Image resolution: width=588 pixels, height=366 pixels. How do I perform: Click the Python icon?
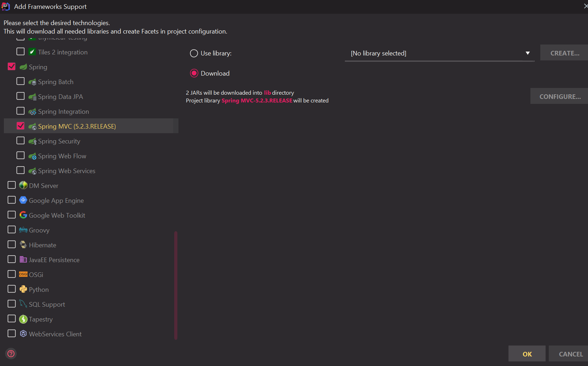pyautogui.click(x=23, y=289)
